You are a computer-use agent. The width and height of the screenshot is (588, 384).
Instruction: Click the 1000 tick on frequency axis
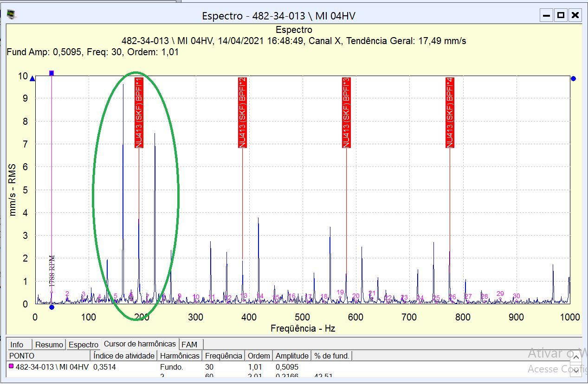point(570,317)
